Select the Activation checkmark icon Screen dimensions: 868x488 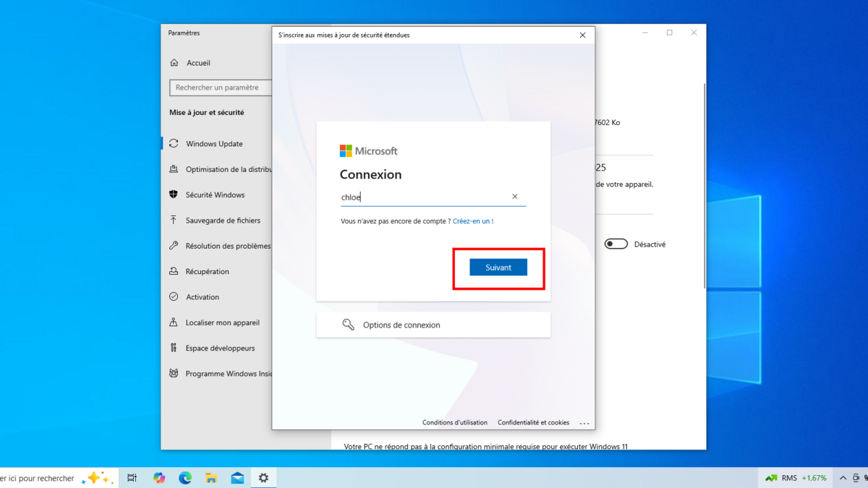click(174, 296)
